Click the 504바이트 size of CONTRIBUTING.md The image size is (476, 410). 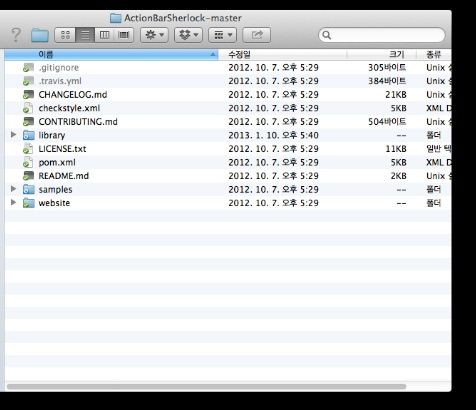(x=387, y=122)
